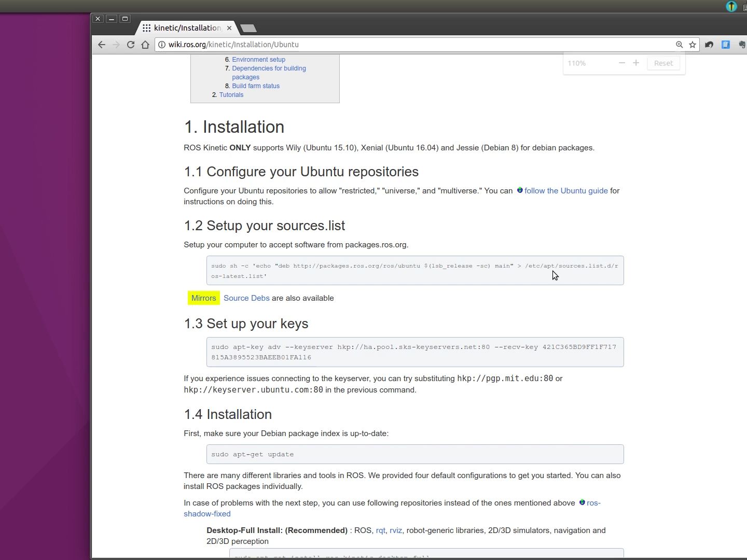Click the 1.1 Configure your Ubuntu repositories heading

pos(301,172)
